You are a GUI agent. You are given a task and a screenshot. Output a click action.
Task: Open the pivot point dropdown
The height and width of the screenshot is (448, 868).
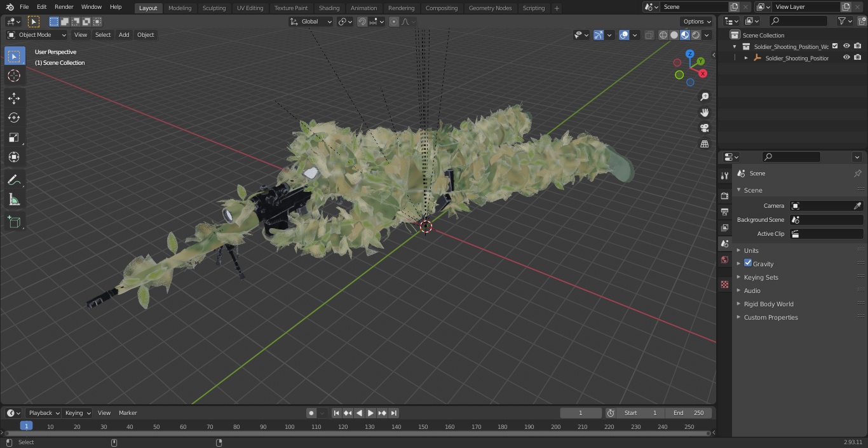click(345, 22)
